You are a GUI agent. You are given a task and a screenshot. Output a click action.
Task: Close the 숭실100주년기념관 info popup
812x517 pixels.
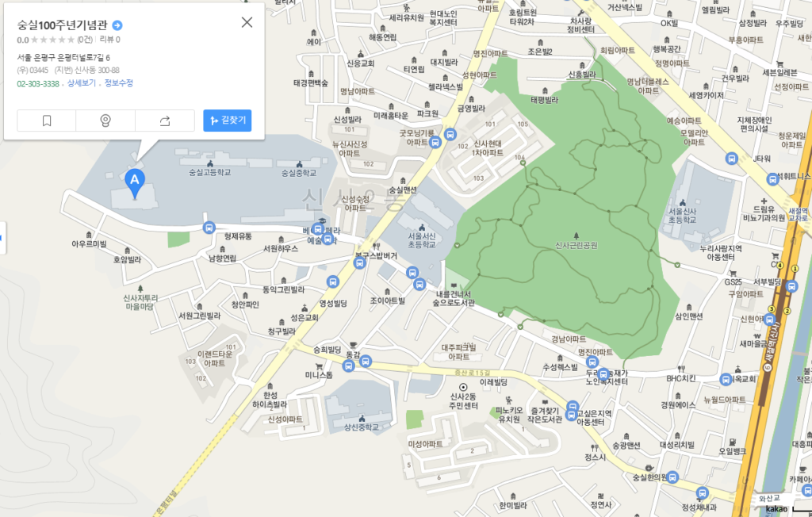pyautogui.click(x=247, y=22)
